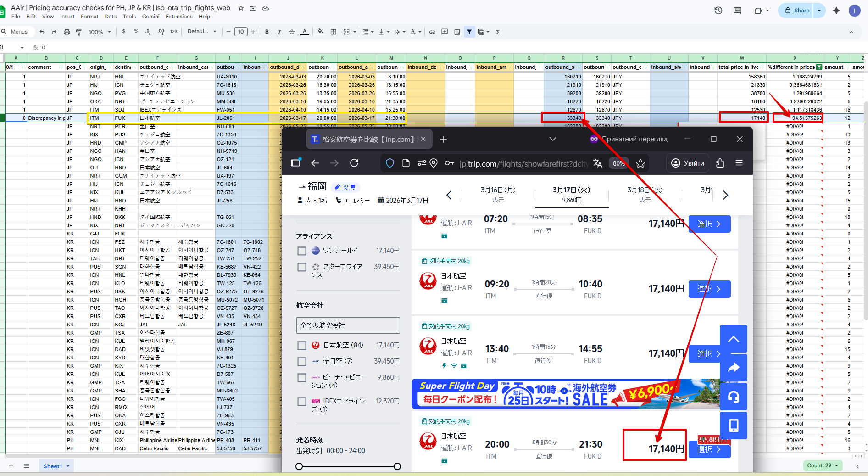Format cells as currency
The image size is (868, 476).
pyautogui.click(x=124, y=32)
